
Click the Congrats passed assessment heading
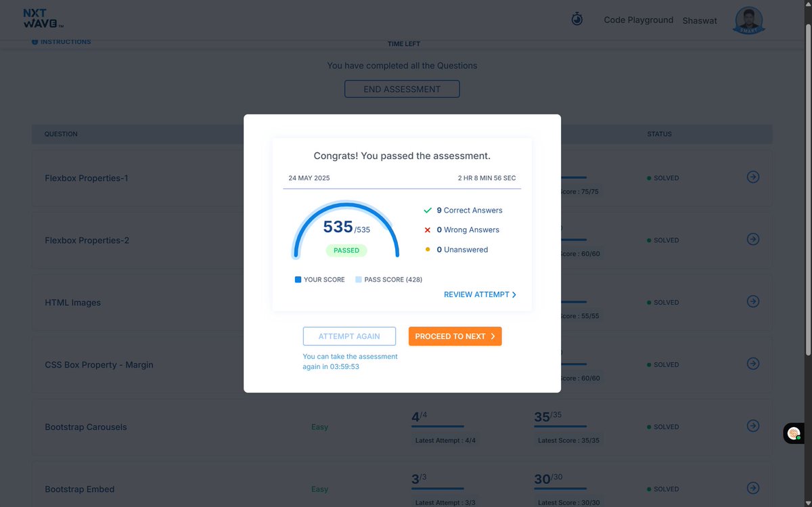(402, 156)
